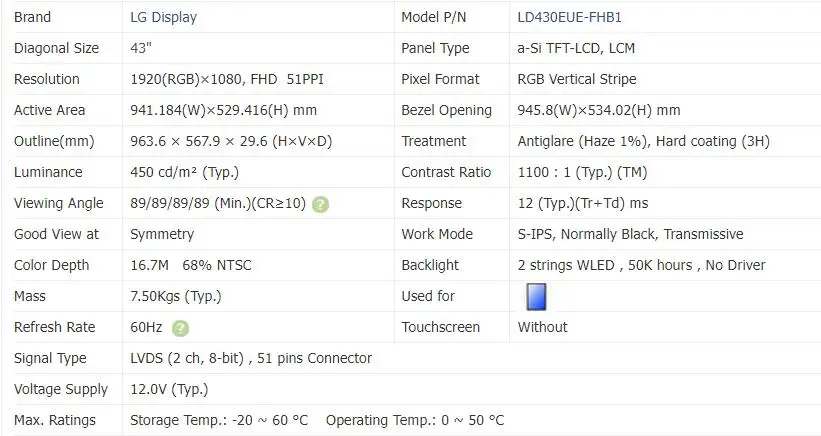Select the Luminance 450 cd/m² value

176,172
